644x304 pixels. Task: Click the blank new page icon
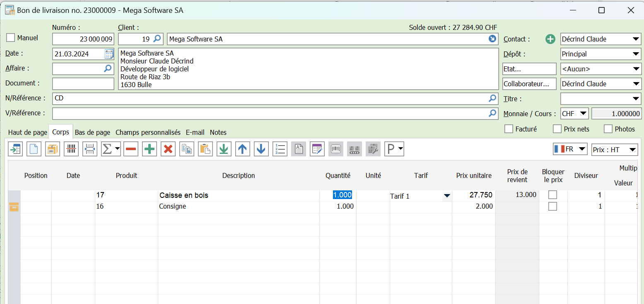34,149
